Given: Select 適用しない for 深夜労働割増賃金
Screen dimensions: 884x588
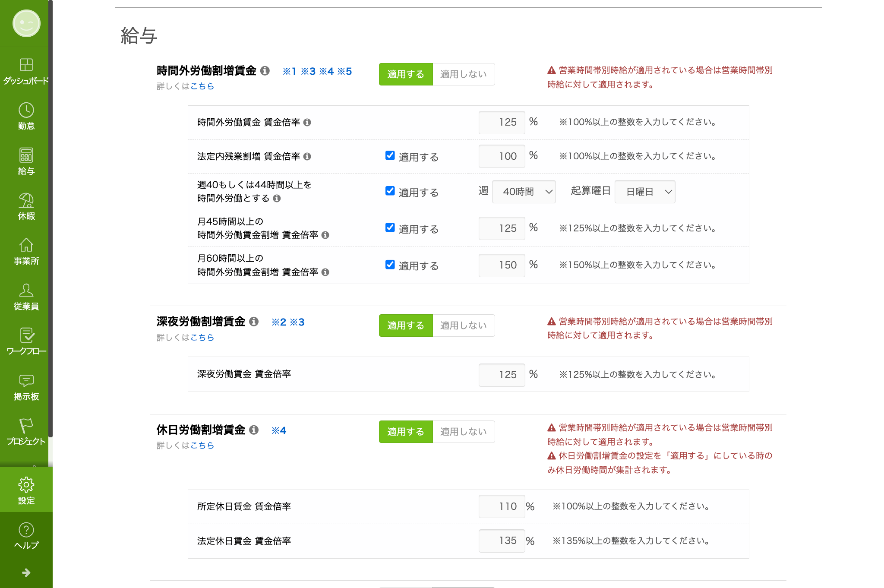Looking at the screenshot, I should point(464,326).
